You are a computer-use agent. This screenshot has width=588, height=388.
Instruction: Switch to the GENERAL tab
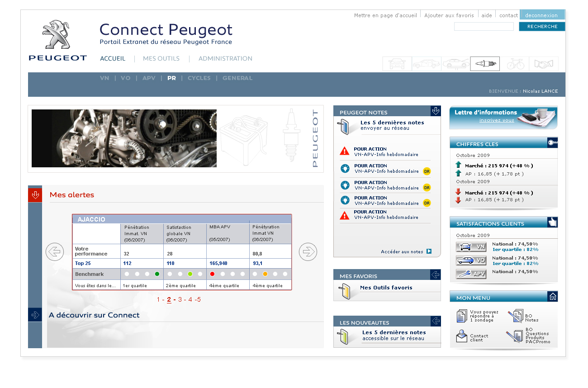tap(237, 78)
